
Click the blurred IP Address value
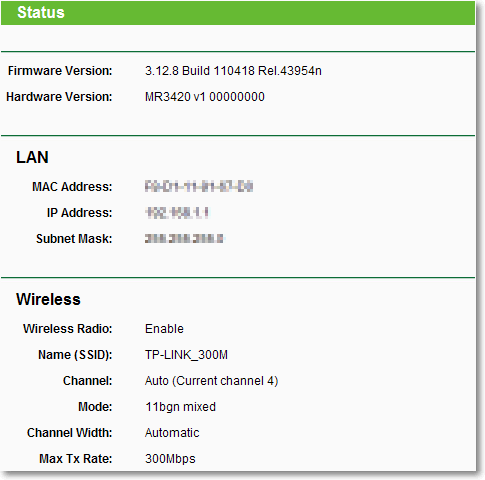coord(178,213)
